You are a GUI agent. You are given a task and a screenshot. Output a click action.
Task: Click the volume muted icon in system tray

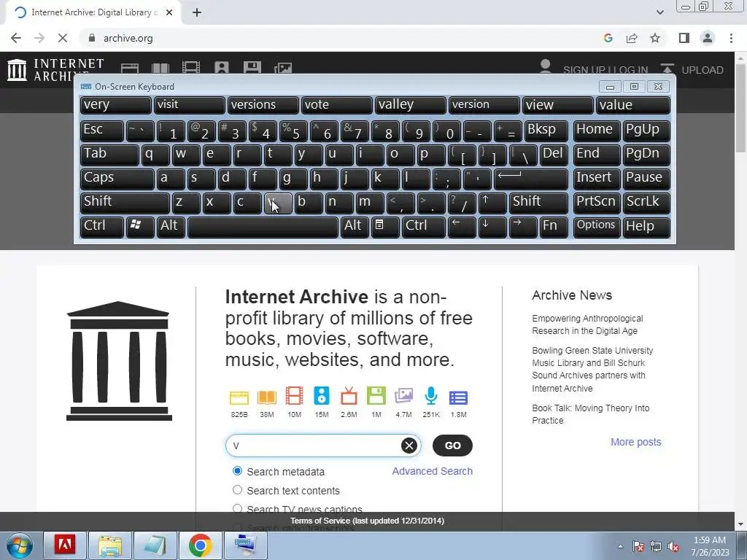[x=673, y=546]
